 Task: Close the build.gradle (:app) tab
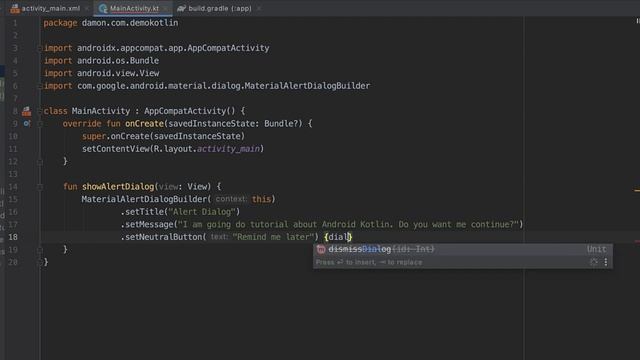[x=258, y=8]
